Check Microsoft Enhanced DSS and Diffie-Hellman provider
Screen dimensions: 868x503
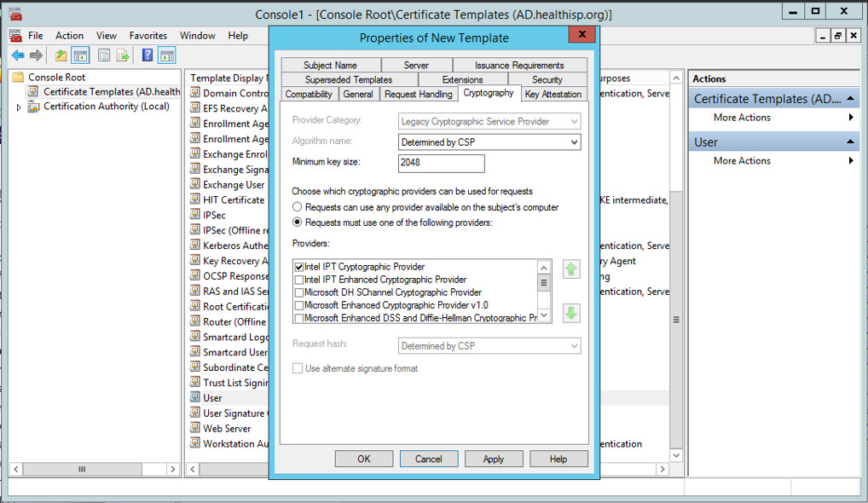pyautogui.click(x=299, y=318)
